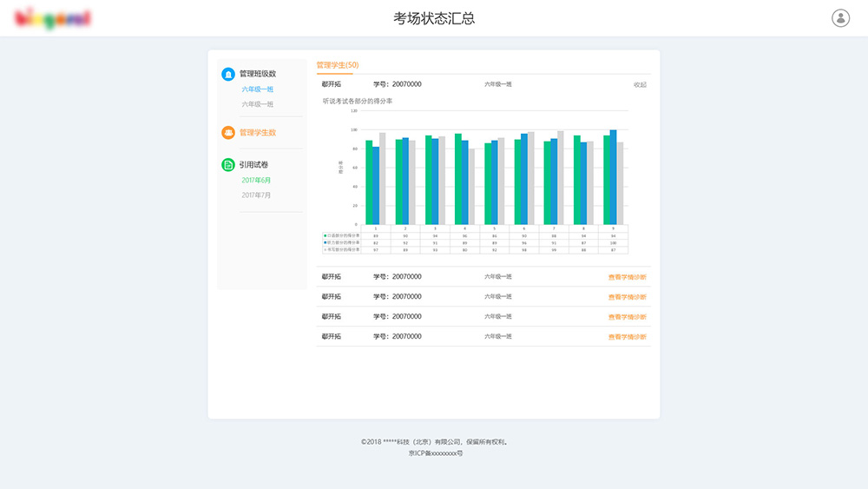The width and height of the screenshot is (868, 489).
Task: Click the gray 书写部分的得分率 legend swatch
Action: point(325,250)
